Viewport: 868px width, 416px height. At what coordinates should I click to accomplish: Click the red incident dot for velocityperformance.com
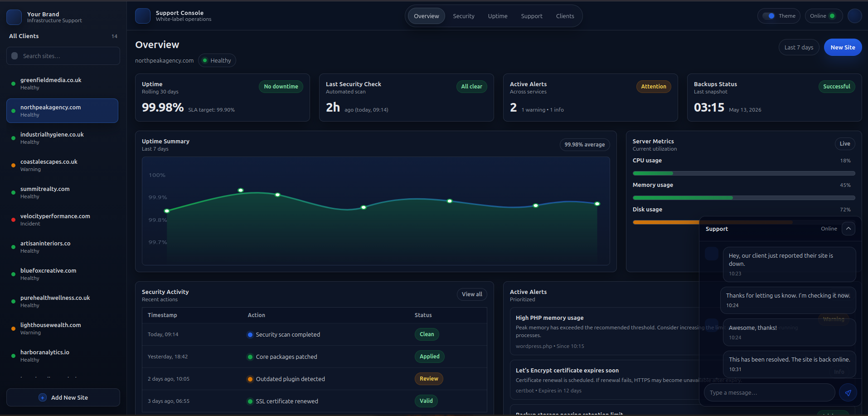[x=13, y=220]
